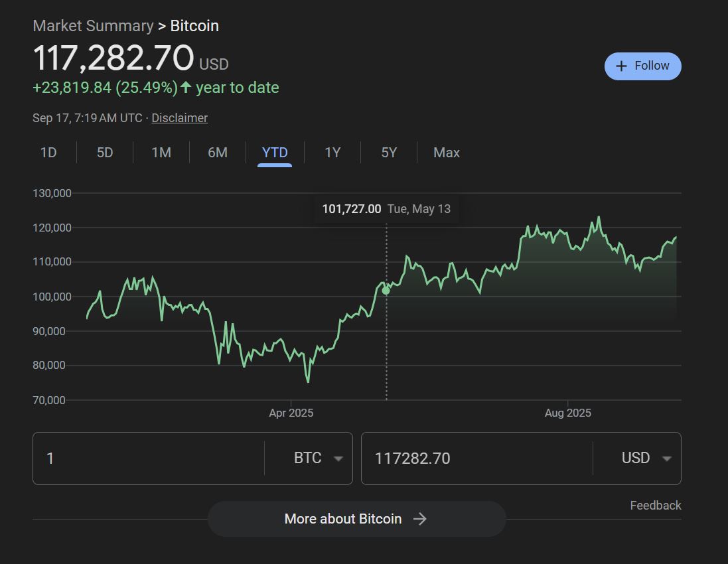728x564 pixels.
Task: Click the green May 13 marker dot on chart
Action: pos(386,291)
